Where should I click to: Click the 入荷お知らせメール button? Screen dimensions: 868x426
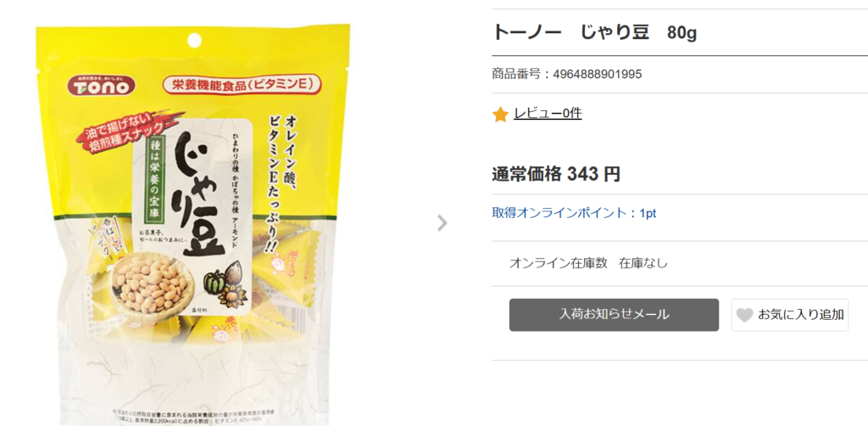click(614, 315)
